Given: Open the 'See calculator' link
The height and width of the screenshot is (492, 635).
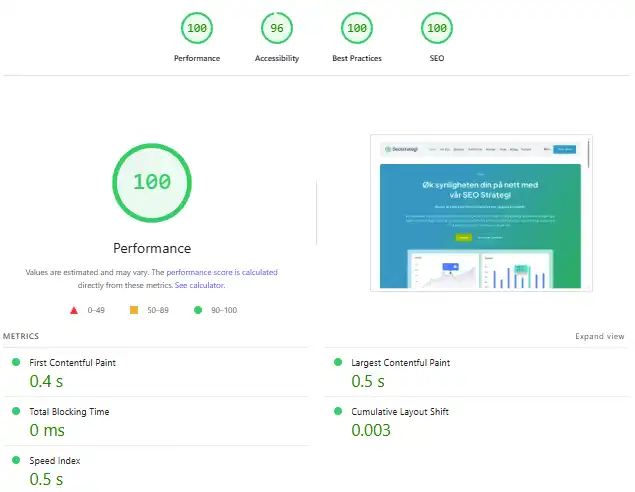Looking at the screenshot, I should (x=199, y=285).
